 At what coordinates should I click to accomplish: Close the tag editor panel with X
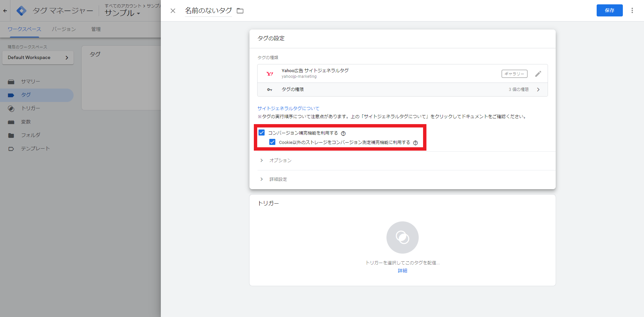pyautogui.click(x=173, y=11)
